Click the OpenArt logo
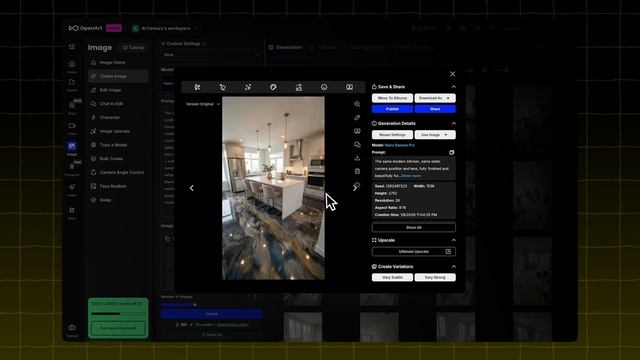The width and height of the screenshot is (640, 360). pos(85,28)
